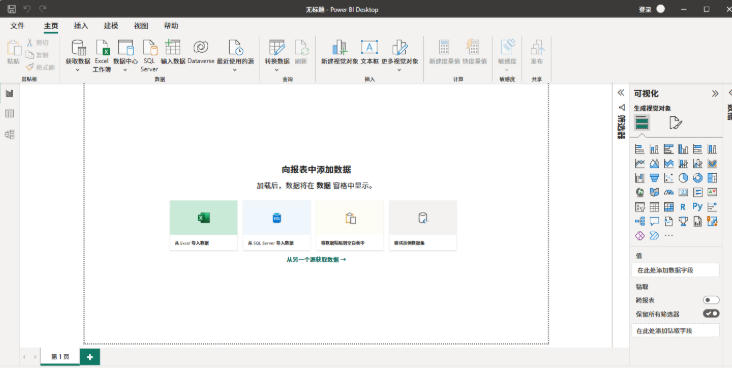732x368 pixels.
Task: Select the Power Apps visual icon
Action: coord(640,236)
